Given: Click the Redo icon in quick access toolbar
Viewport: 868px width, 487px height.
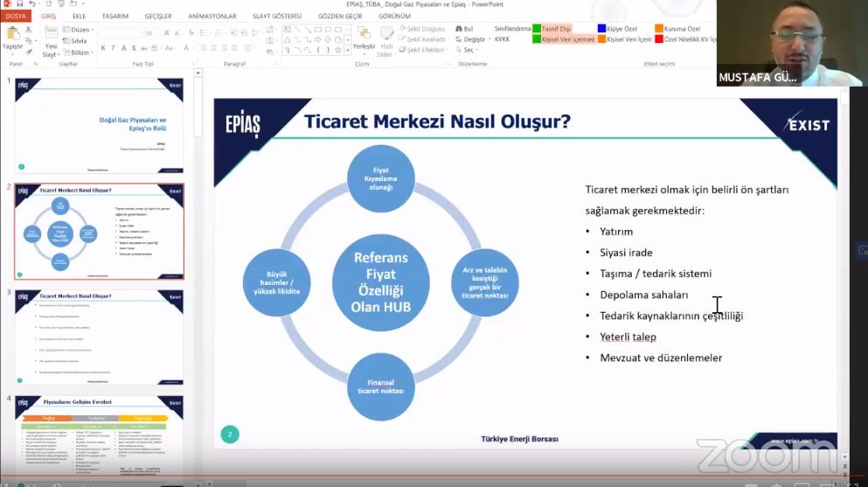Looking at the screenshot, I should 48,3.
